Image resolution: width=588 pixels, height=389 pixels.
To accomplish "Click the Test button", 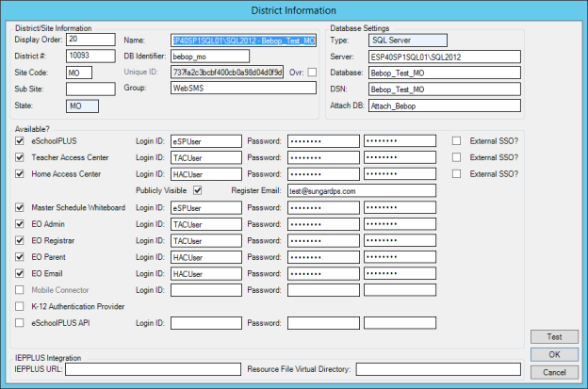I will 554,337.
